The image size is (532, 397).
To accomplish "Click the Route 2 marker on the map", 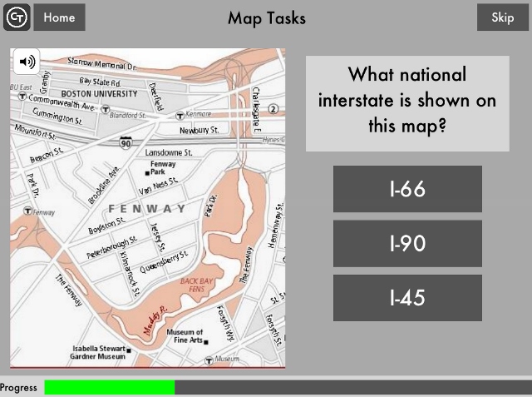I will point(272,108).
